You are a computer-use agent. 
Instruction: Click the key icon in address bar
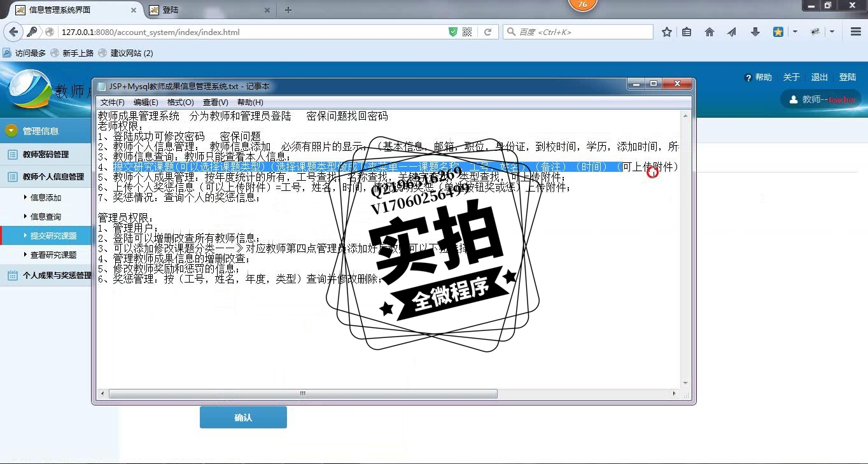[x=32, y=32]
